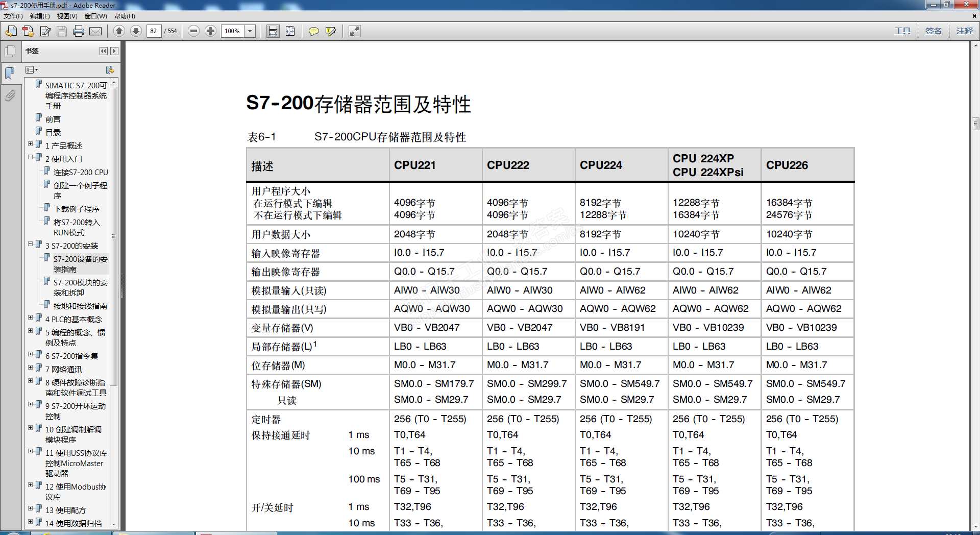980x535 pixels.
Task: Expand the 1 产品概述 bookmark
Action: (x=31, y=144)
